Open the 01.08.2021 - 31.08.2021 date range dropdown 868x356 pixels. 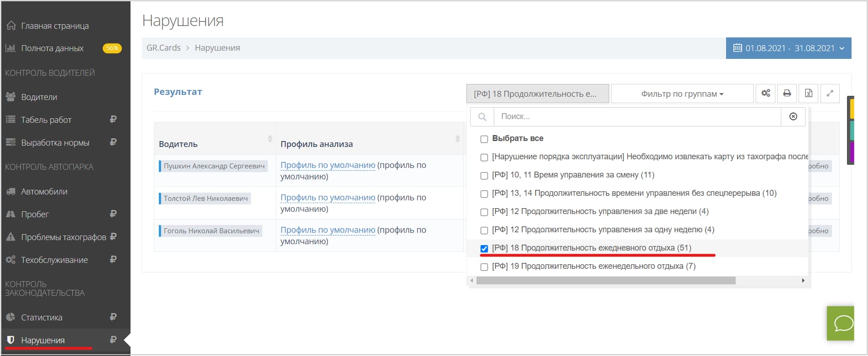click(x=789, y=48)
